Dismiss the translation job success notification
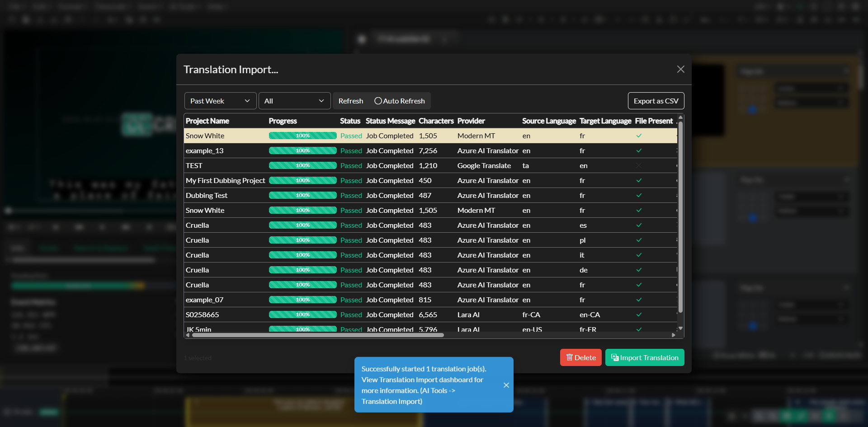868x427 pixels. pos(506,385)
